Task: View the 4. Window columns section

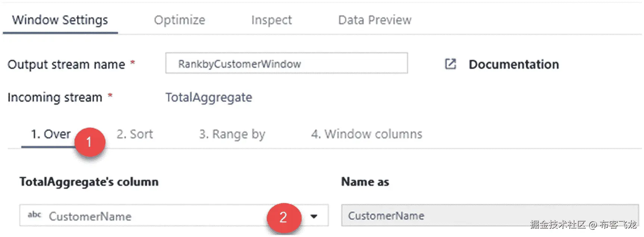Action: tap(367, 134)
